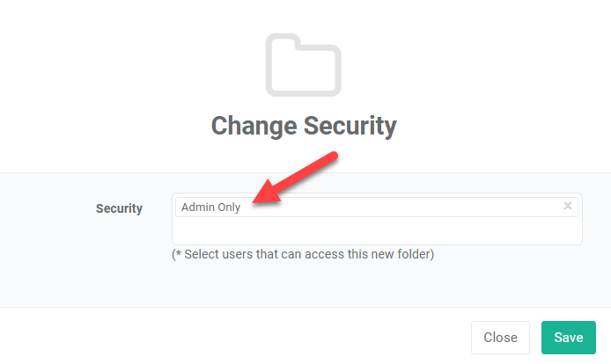This screenshot has width=611, height=364.
Task: Click the x beside Admin Only
Action: pyautogui.click(x=567, y=206)
